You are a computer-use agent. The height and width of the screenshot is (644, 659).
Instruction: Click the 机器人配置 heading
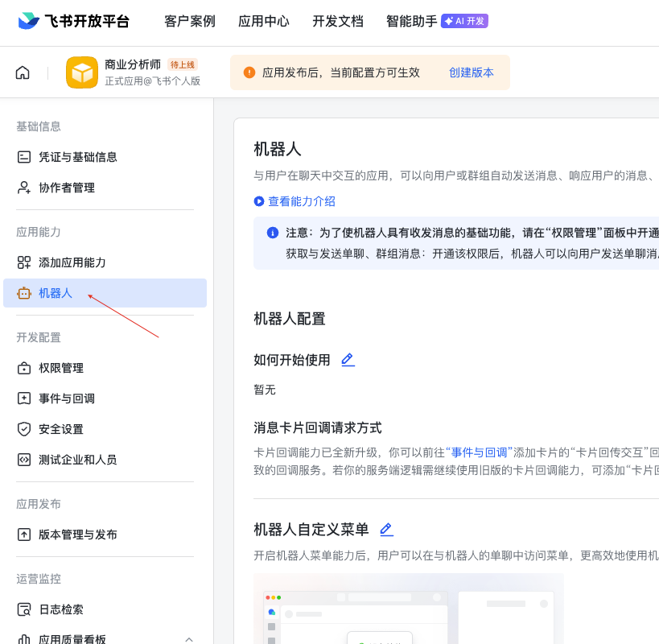tap(290, 319)
